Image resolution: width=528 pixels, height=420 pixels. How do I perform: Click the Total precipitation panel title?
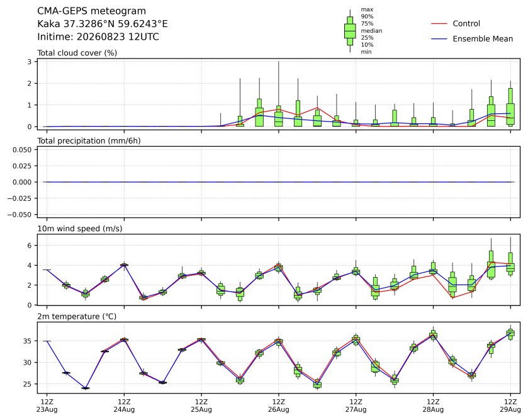click(89, 141)
